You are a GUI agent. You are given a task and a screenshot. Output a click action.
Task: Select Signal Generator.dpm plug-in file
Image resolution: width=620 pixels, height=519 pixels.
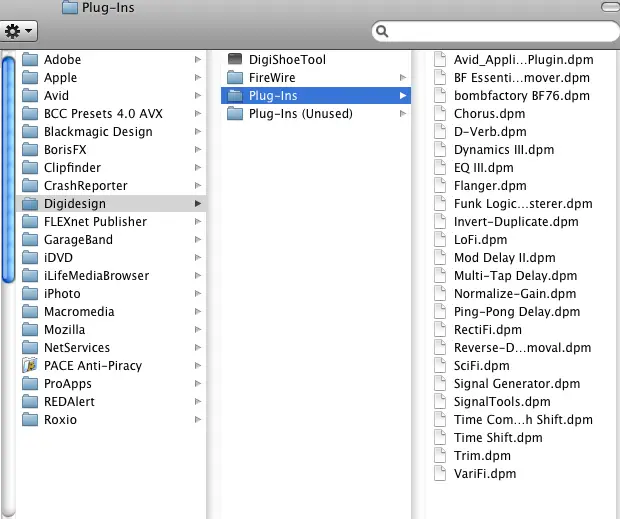[517, 383]
